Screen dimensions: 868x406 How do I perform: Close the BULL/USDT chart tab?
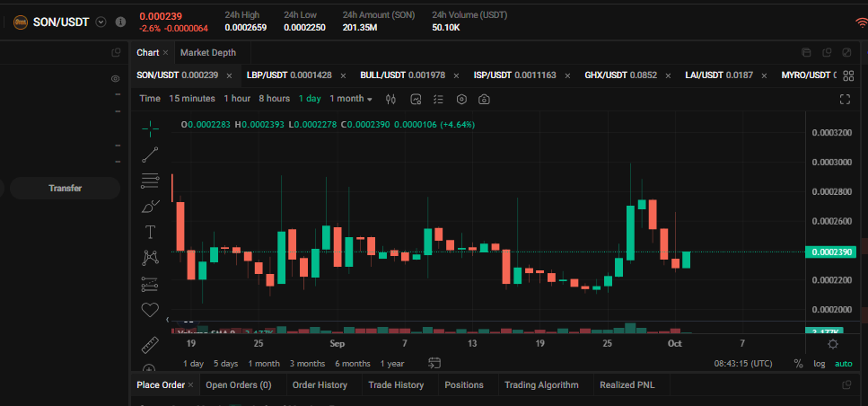(x=456, y=75)
